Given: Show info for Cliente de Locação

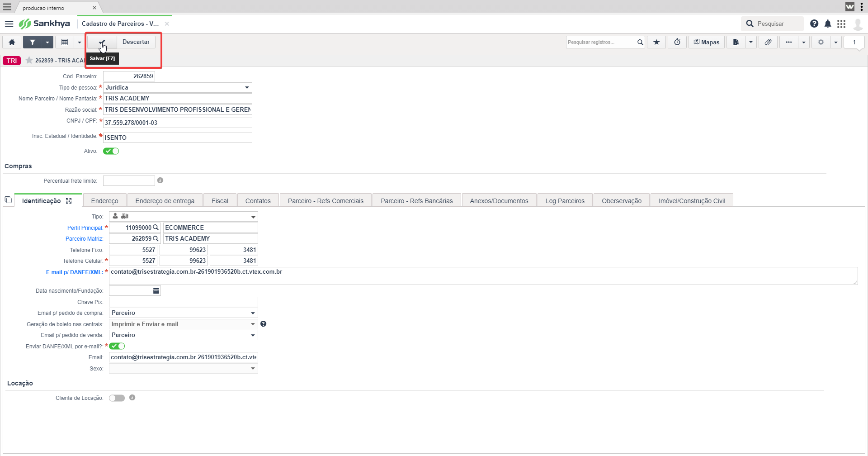Looking at the screenshot, I should point(132,398).
